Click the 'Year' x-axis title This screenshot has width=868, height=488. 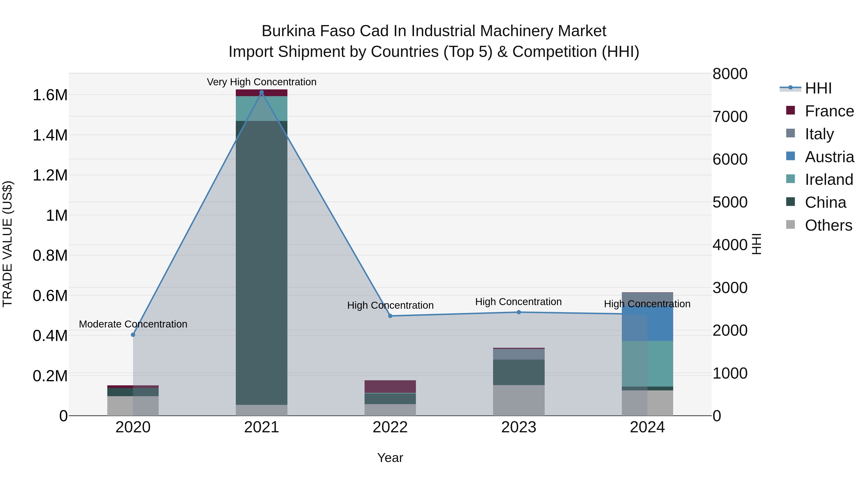(390, 458)
